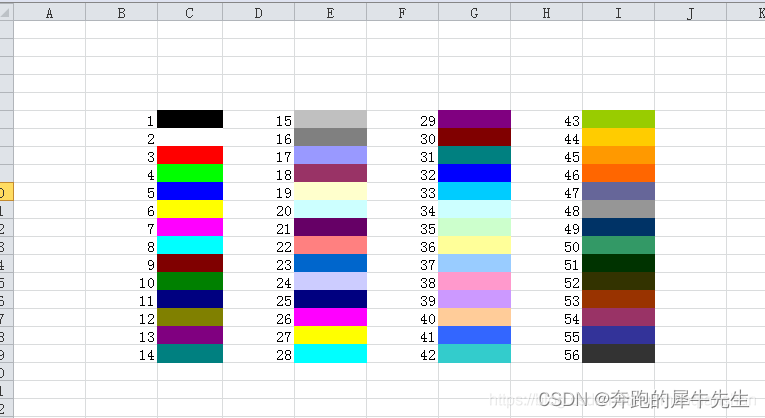Select column F header
Viewport: 765px width, 418px height.
[403, 13]
